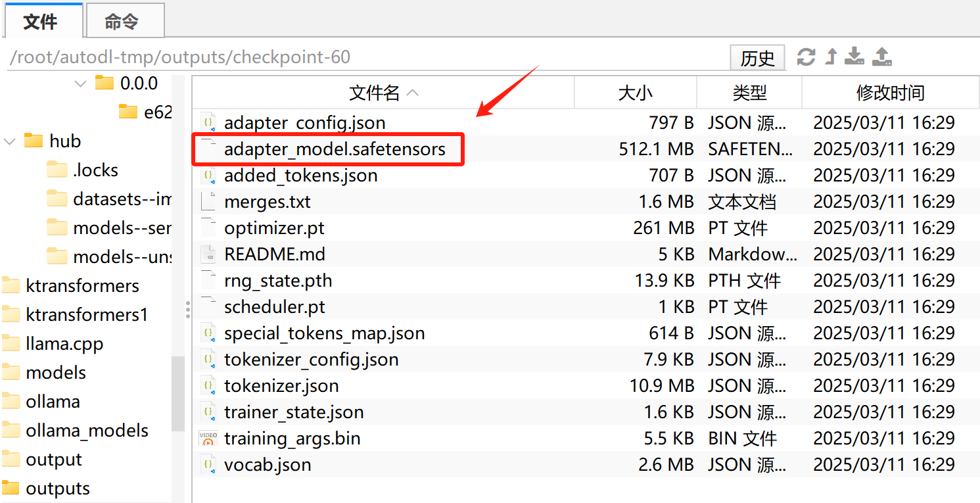Click the text file icon beside merges.txt
This screenshot has width=980, height=503.
click(208, 201)
